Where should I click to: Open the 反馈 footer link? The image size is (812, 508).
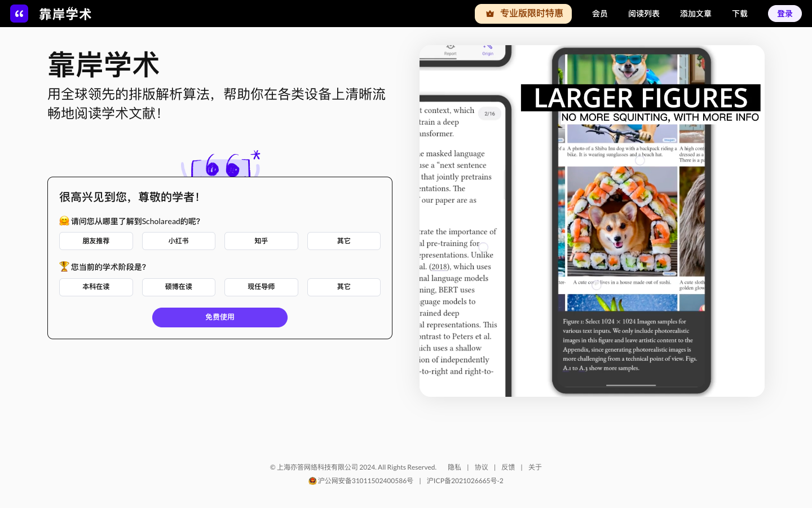tap(508, 467)
